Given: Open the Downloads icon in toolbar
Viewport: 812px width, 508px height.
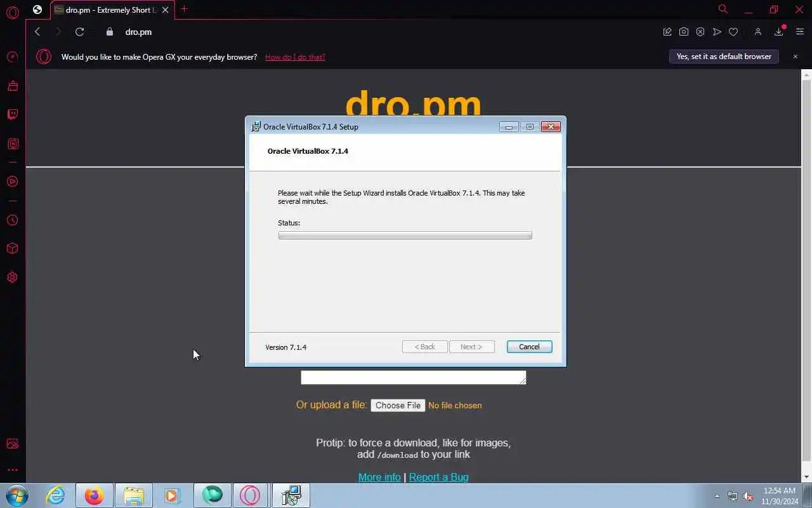Looking at the screenshot, I should click(x=779, y=32).
